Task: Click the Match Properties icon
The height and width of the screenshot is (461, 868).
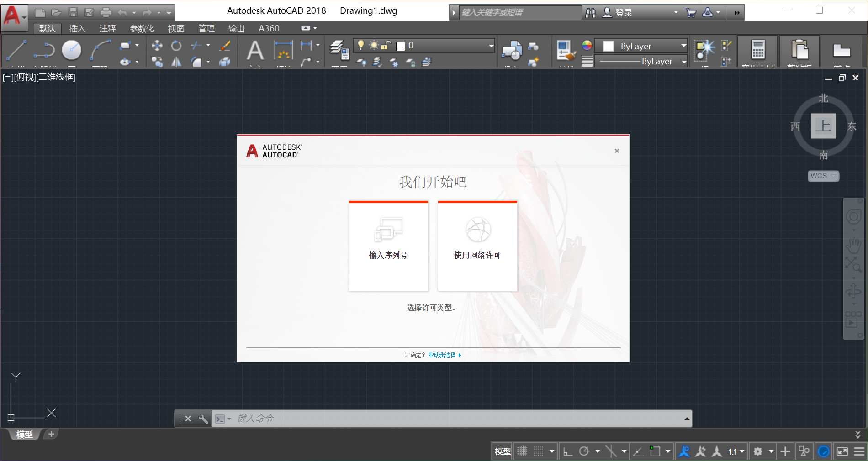Action: 566,50
